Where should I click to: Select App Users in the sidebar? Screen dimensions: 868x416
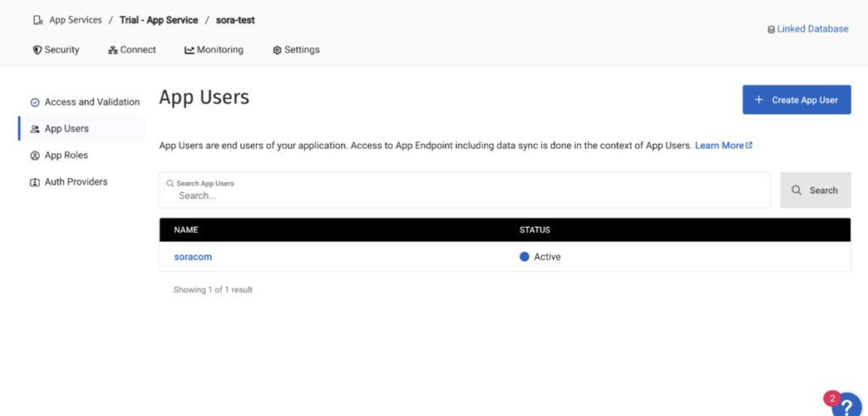click(x=66, y=129)
